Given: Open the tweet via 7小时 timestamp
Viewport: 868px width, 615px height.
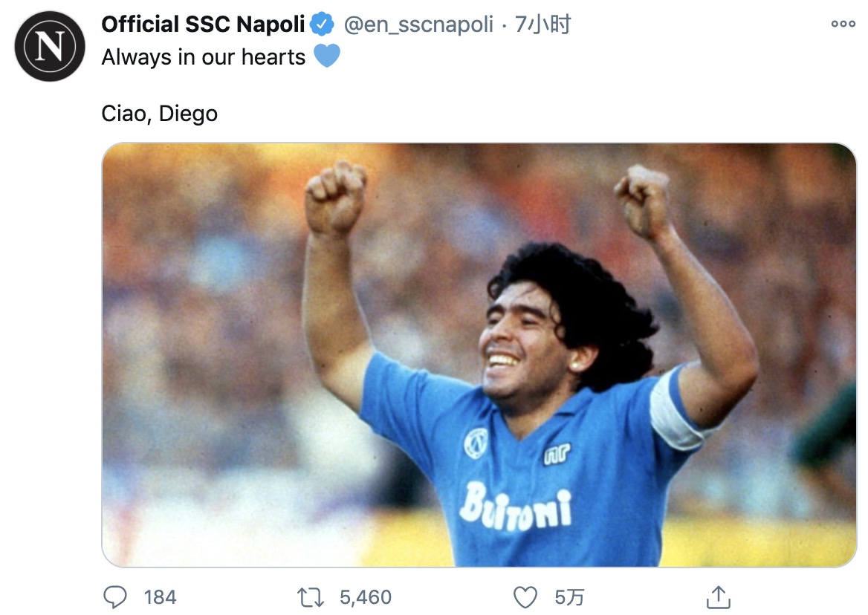Looking at the screenshot, I should tap(543, 25).
